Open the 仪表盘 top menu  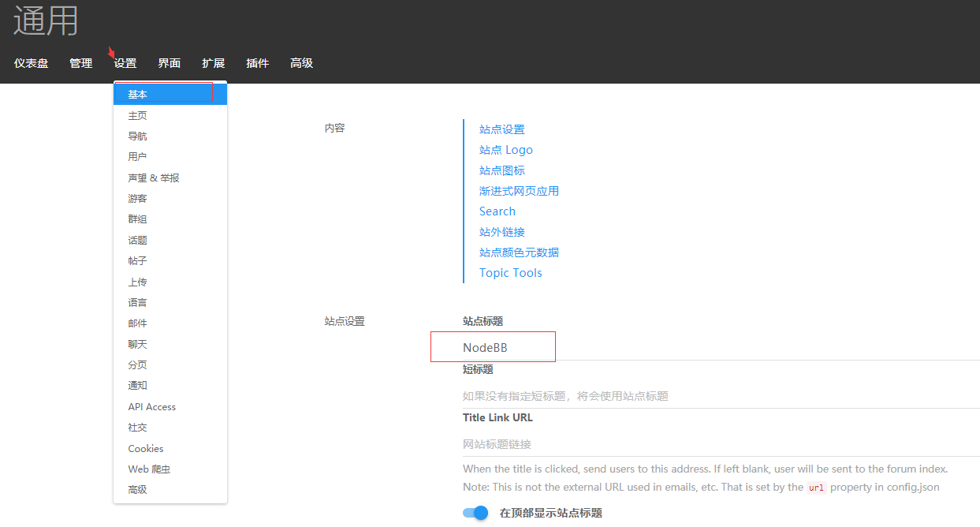31,63
